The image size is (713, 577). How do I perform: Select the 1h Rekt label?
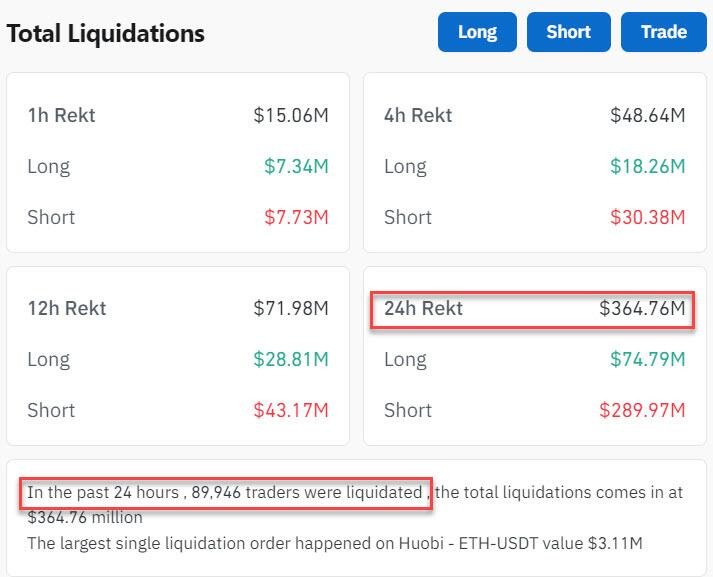pyautogui.click(x=61, y=115)
